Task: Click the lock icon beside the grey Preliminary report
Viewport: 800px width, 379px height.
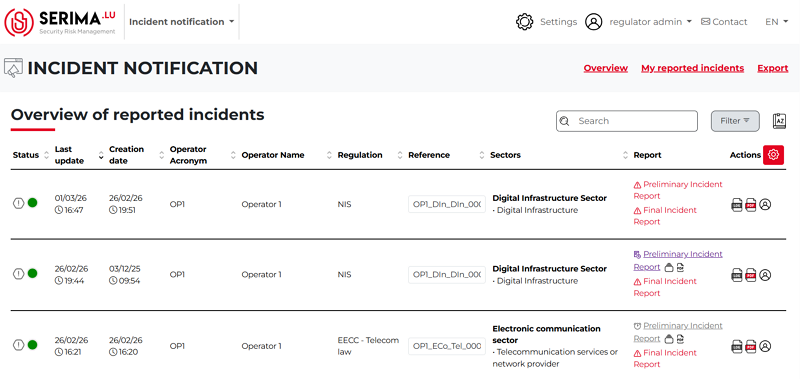Action: [x=669, y=339]
